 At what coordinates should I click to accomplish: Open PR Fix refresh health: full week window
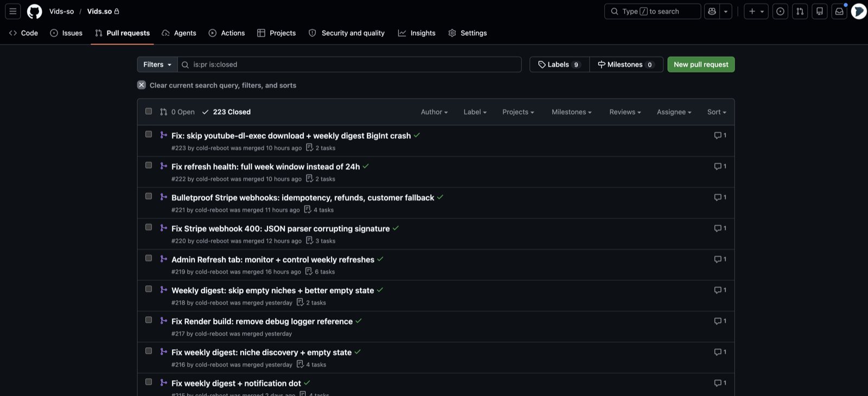click(x=266, y=167)
